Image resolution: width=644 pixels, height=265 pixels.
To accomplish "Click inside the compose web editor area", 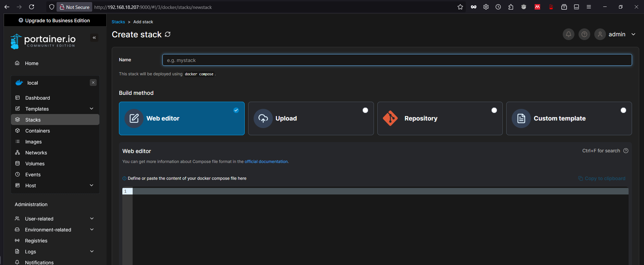I will tap(380, 226).
